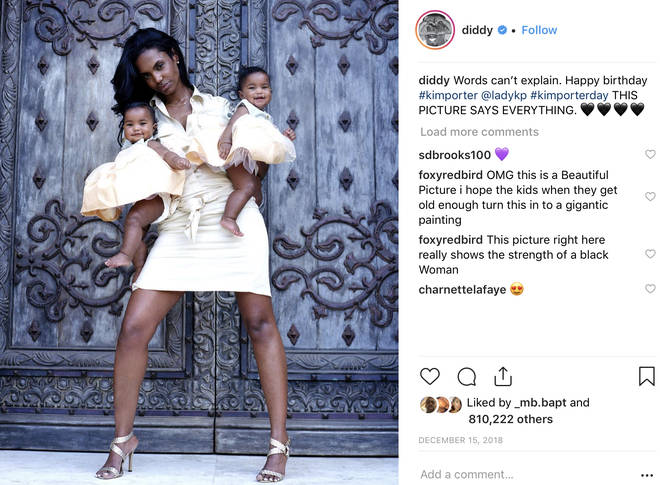The height and width of the screenshot is (485, 660).
Task: Like the post with heart icon
Action: coord(430,376)
